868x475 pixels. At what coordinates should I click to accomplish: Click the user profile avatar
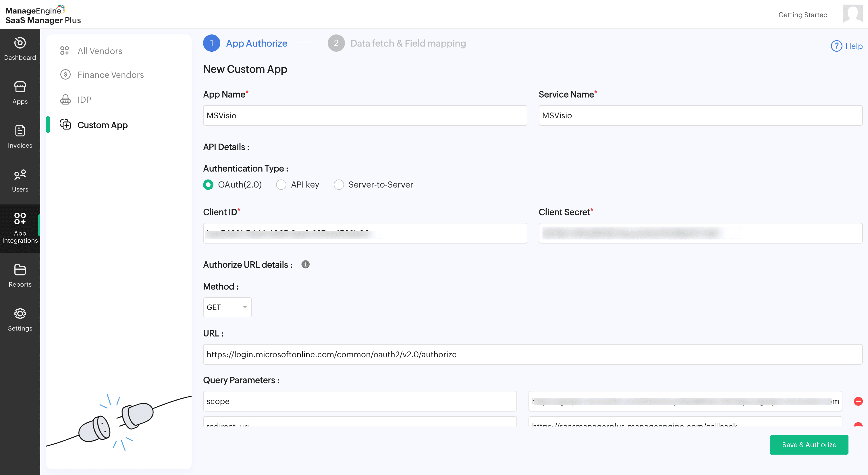[x=852, y=14]
